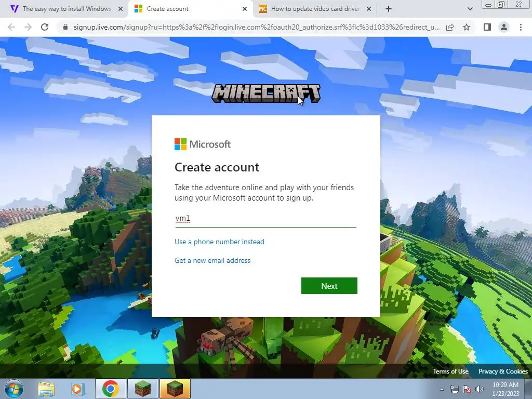Close the 'How to update video card driver' tab
The width and height of the screenshot is (532, 399).
pos(369,9)
